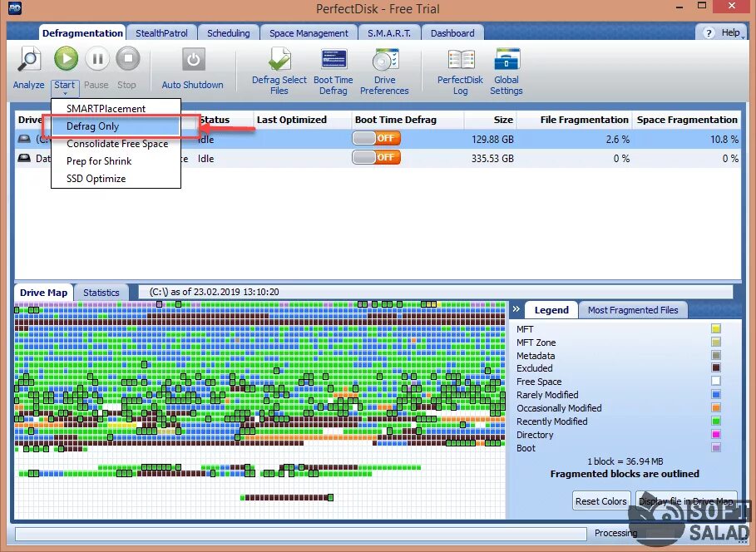Expand the Start dropdown arrow

pyautogui.click(x=65, y=94)
